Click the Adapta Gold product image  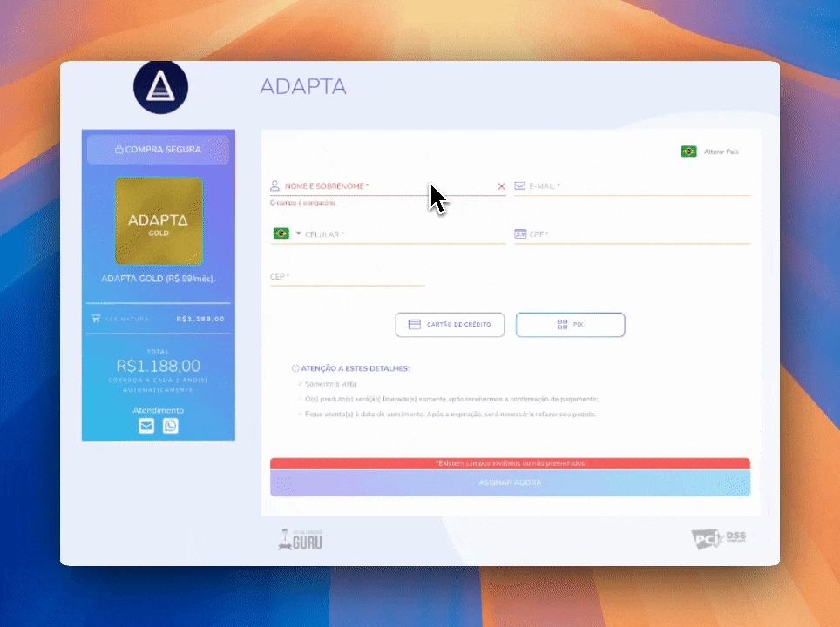pyautogui.click(x=159, y=221)
